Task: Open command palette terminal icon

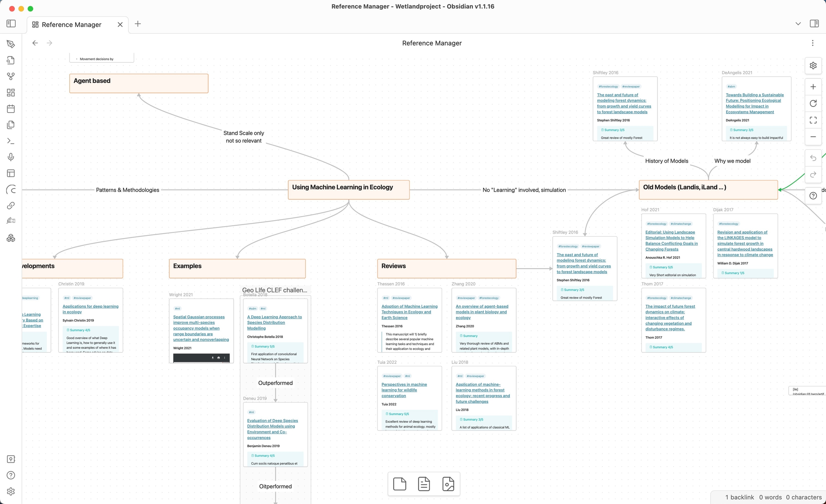Action: pyautogui.click(x=11, y=141)
